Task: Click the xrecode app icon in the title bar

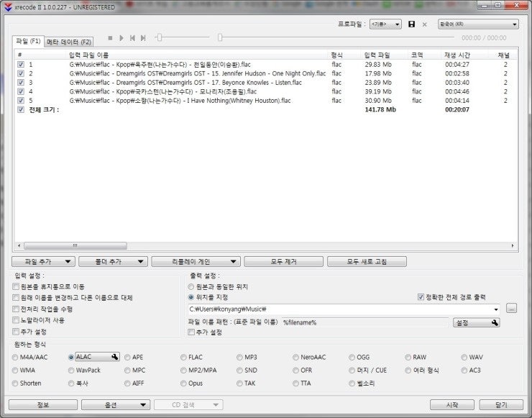Action: [x=8, y=6]
